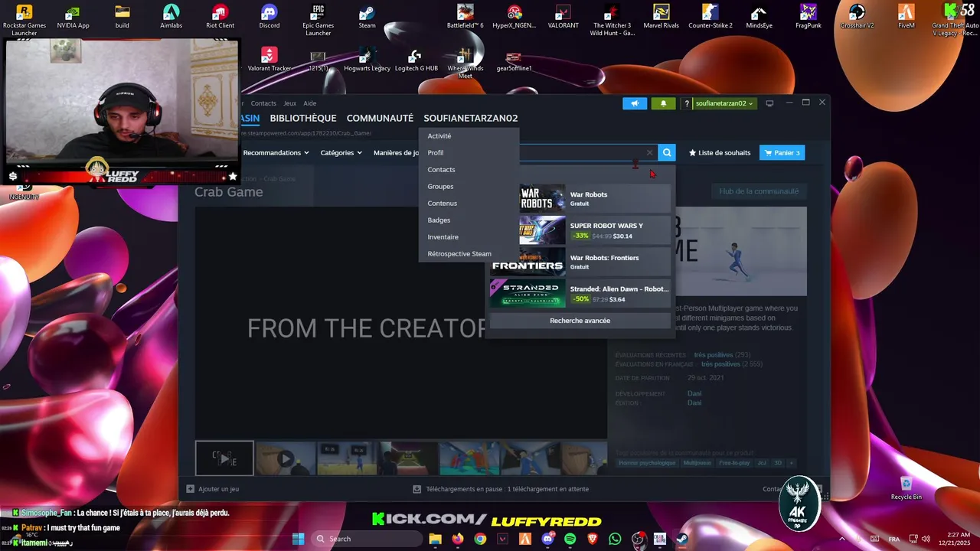This screenshot has height=551, width=980.
Task: Open Discord desktop shortcut
Action: [x=269, y=17]
